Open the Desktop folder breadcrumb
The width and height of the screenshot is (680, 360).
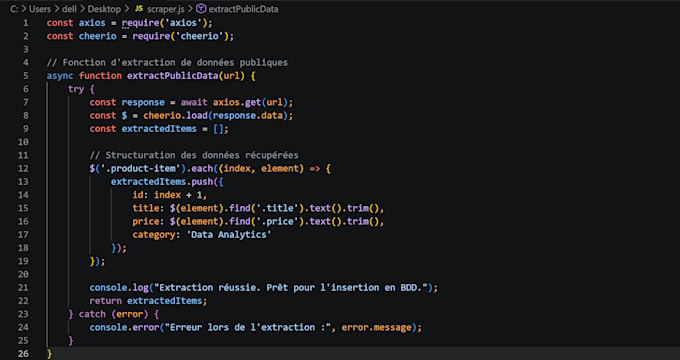click(105, 9)
